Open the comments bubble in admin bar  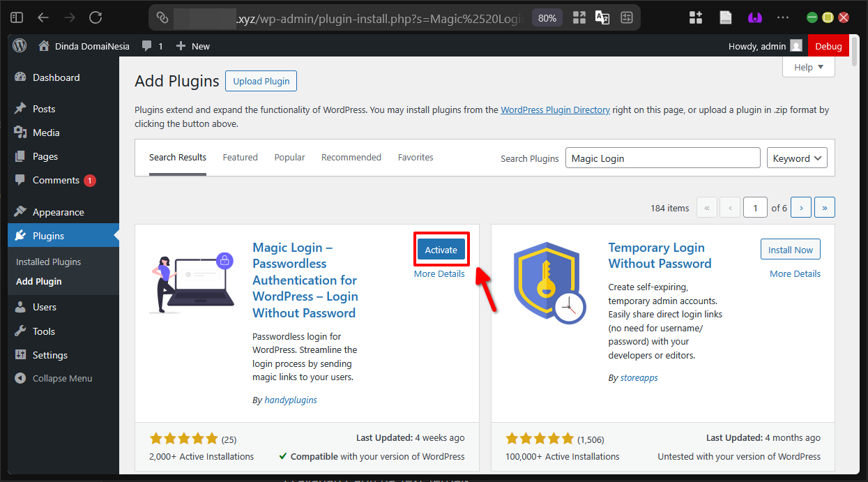coord(152,46)
